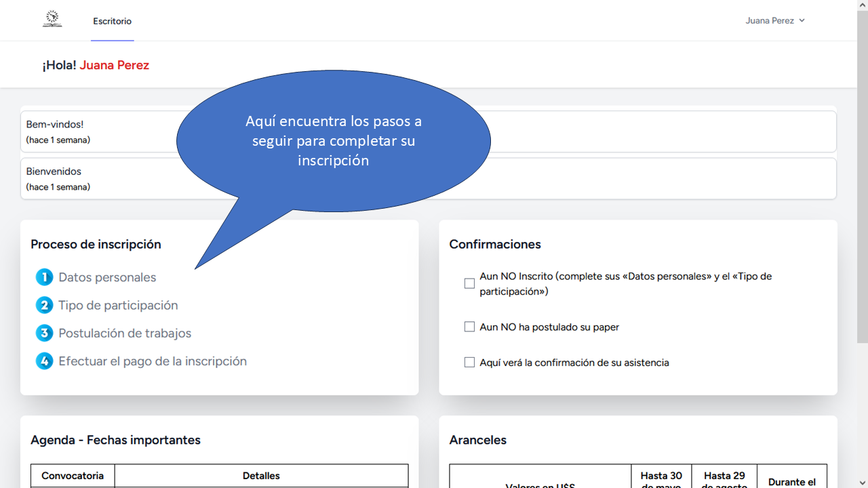Click the blue speech bubble callout
The image size is (868, 488).
pos(333,140)
